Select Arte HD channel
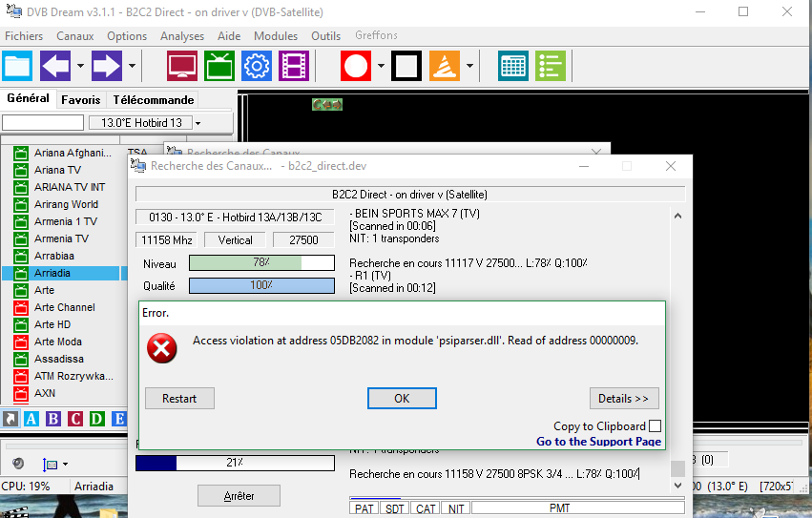This screenshot has width=812, height=518. pos(52,324)
